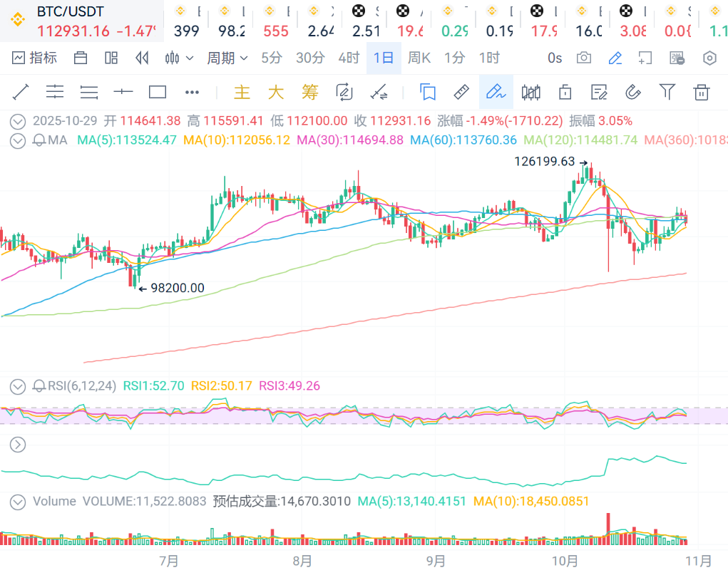Collapse the RSI indicator panel
728x575 pixels.
click(x=18, y=386)
